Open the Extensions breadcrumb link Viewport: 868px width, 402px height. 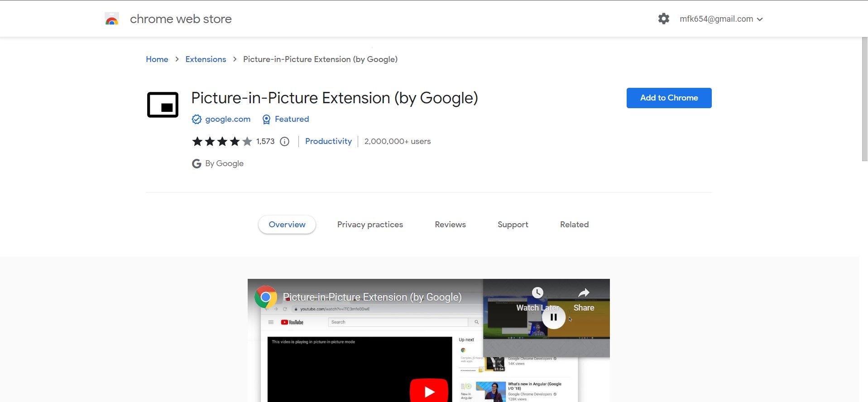coord(206,59)
